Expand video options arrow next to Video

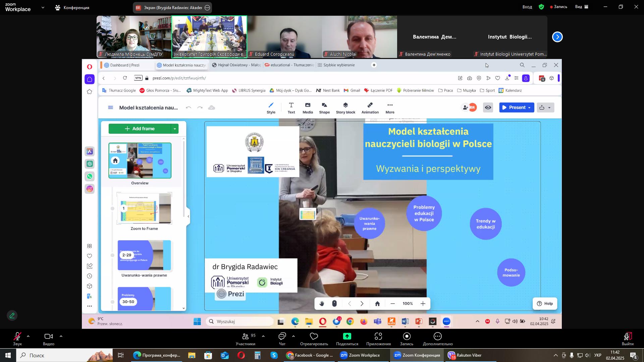click(x=61, y=336)
